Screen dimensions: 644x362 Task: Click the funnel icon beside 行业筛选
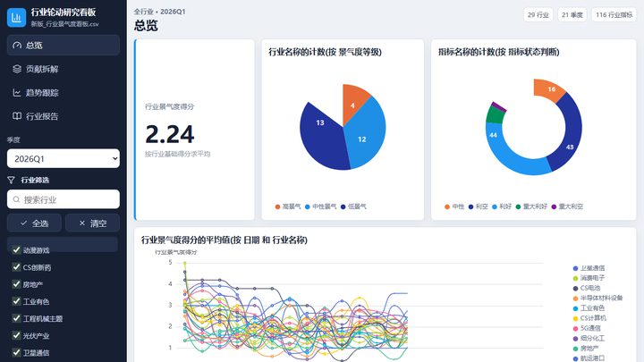(11, 180)
